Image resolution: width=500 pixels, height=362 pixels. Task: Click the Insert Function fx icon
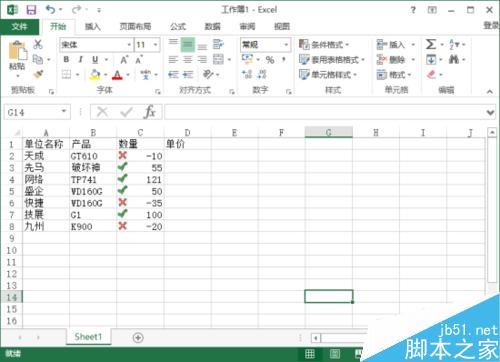tap(149, 112)
